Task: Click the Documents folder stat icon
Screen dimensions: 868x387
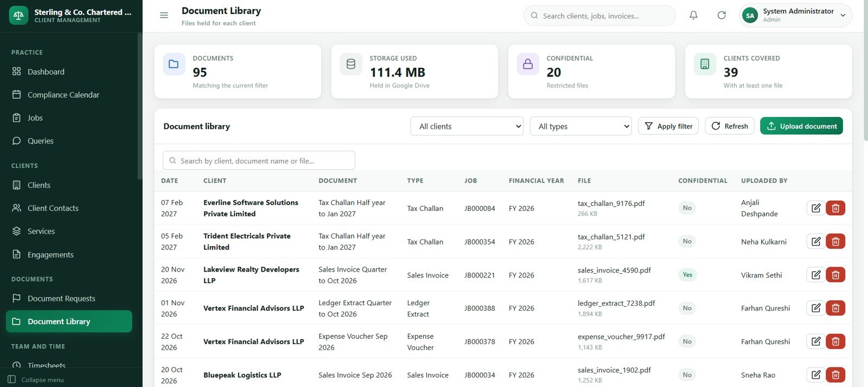Action: [x=174, y=64]
